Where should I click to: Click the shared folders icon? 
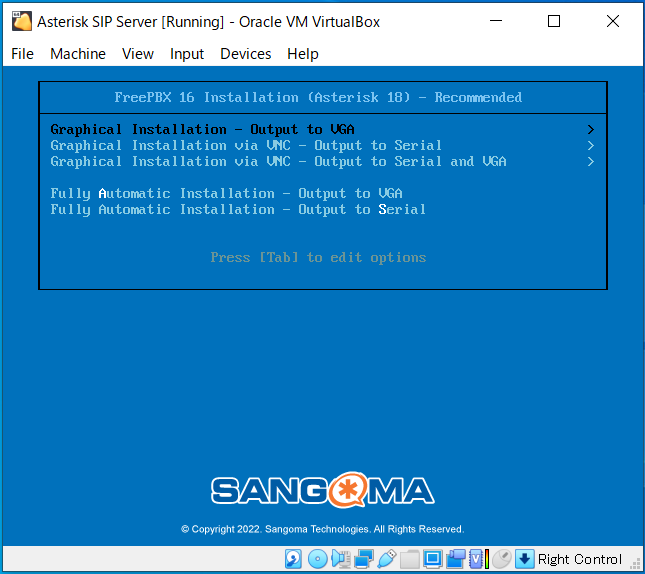tap(410, 559)
